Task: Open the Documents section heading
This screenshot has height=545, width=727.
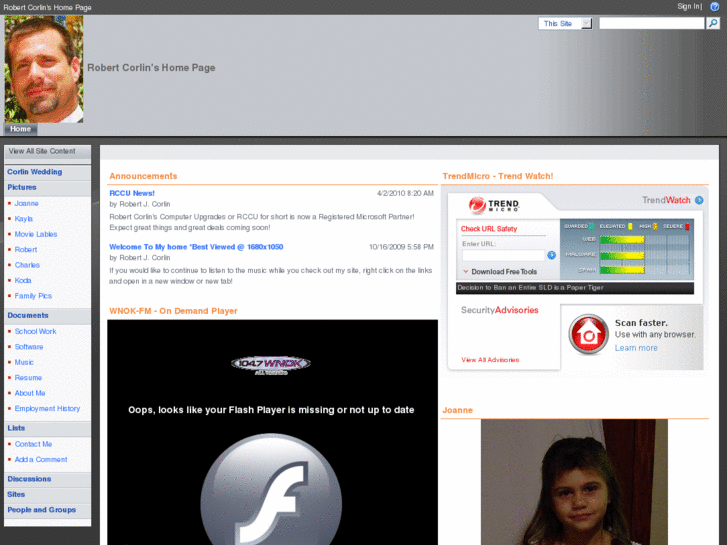Action: (28, 315)
